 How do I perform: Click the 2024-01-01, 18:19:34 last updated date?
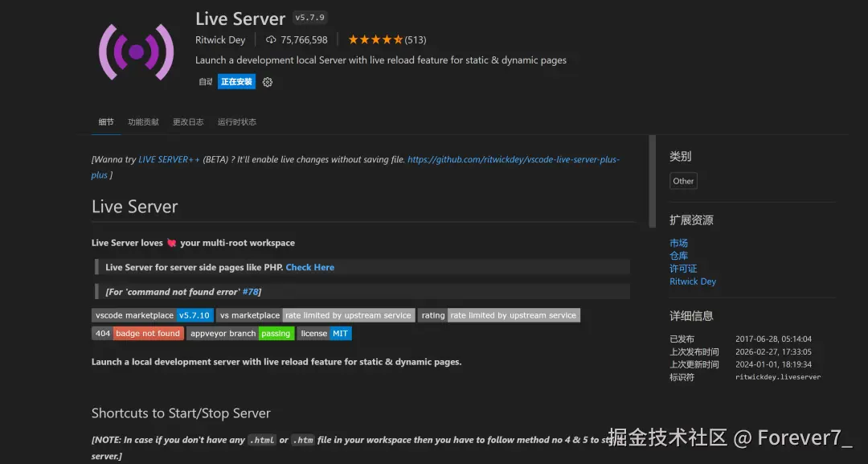coord(773,364)
